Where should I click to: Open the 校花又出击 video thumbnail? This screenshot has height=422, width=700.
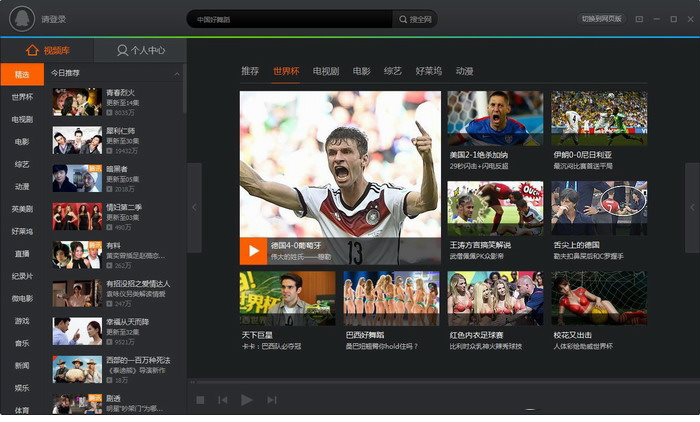(x=599, y=298)
